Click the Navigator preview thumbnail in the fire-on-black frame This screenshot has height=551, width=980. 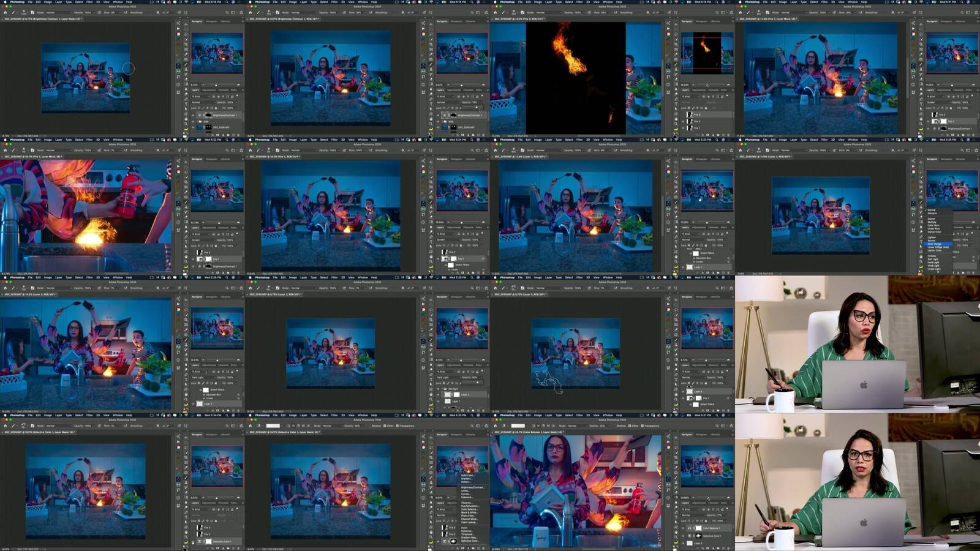coord(707,52)
